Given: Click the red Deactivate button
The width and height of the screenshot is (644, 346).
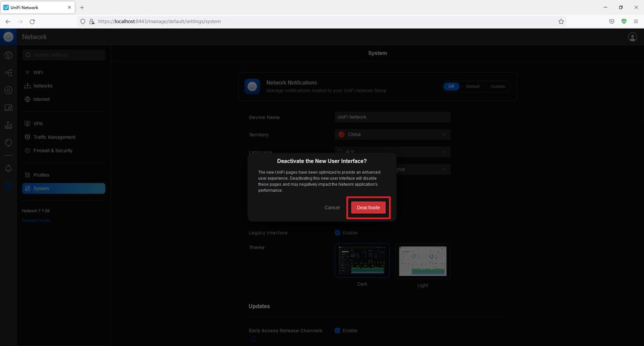Looking at the screenshot, I should [368, 207].
